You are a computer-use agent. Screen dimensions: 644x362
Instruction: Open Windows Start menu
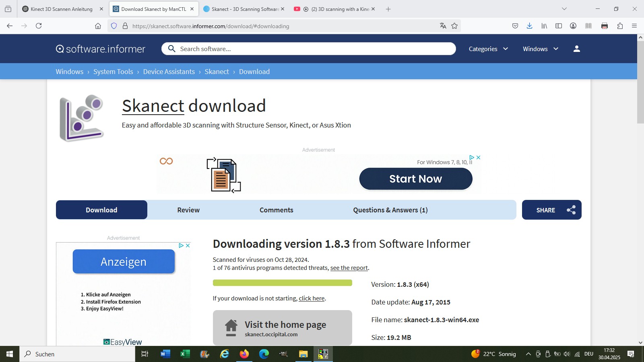tap(10, 354)
